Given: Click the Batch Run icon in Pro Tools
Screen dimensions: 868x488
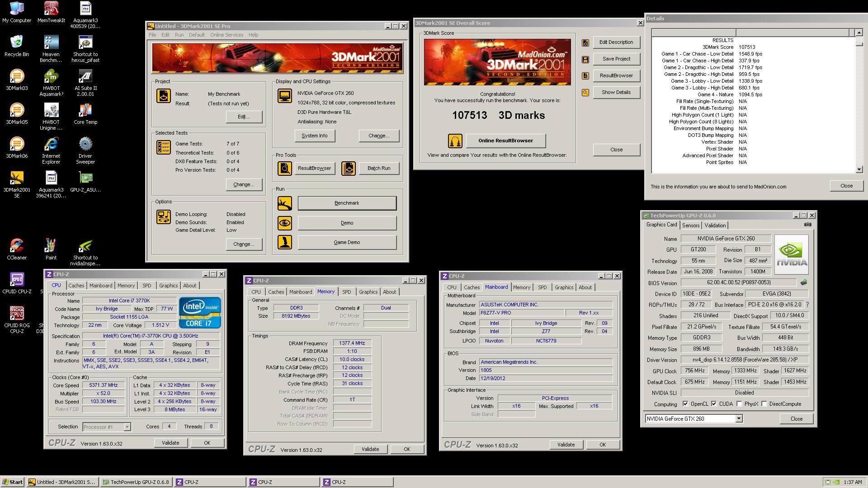Looking at the screenshot, I should pos(349,169).
